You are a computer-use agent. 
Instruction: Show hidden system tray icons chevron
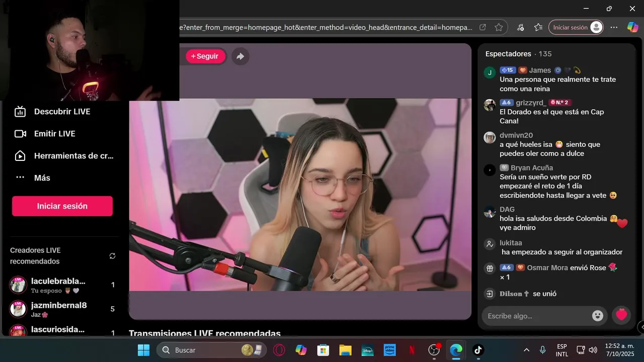tap(526, 350)
